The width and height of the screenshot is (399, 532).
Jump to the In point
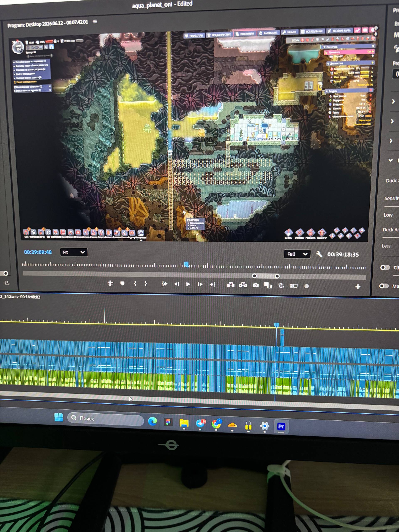[x=165, y=284]
